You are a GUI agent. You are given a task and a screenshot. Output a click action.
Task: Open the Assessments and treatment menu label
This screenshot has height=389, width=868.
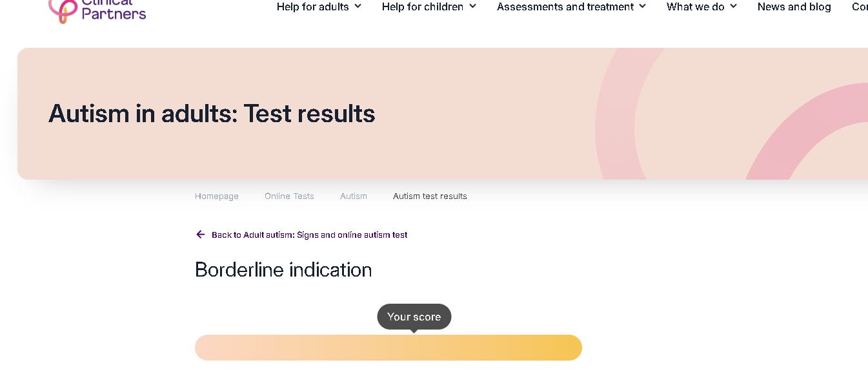point(565,7)
